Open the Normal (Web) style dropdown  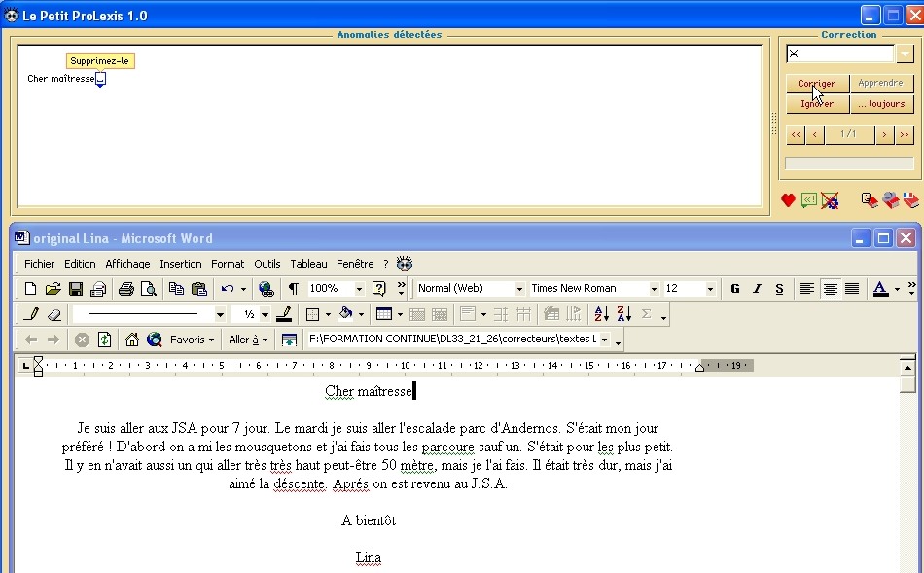[519, 289]
